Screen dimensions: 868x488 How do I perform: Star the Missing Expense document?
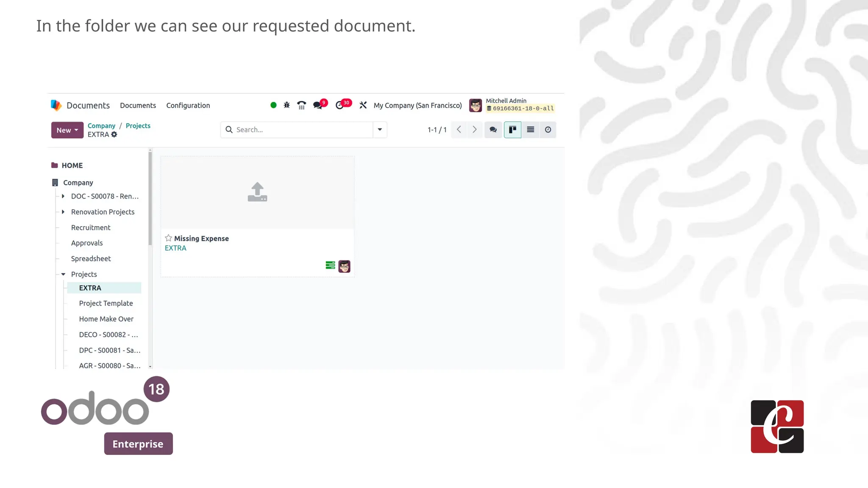coord(168,238)
